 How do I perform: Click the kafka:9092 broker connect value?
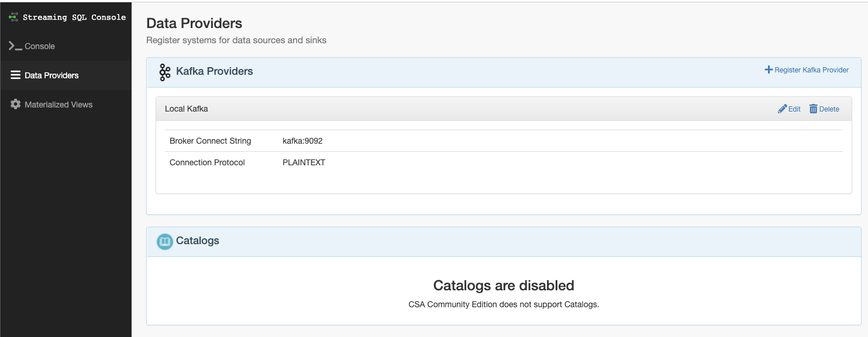pos(302,141)
